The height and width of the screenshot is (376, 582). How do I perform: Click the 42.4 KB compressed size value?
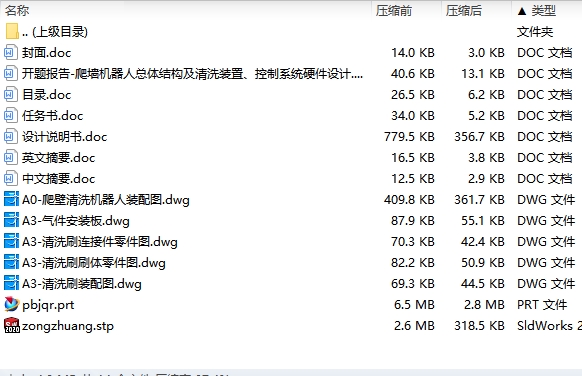[483, 242]
